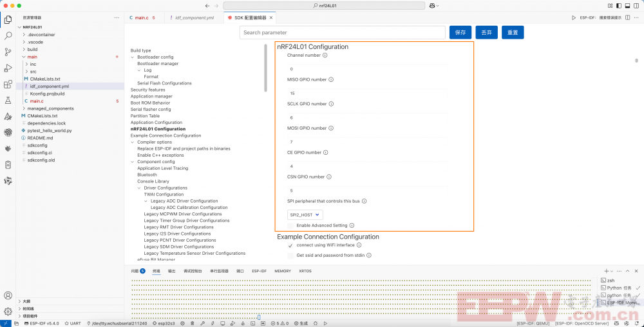Collapse Driver Configurations tree node

click(x=139, y=188)
